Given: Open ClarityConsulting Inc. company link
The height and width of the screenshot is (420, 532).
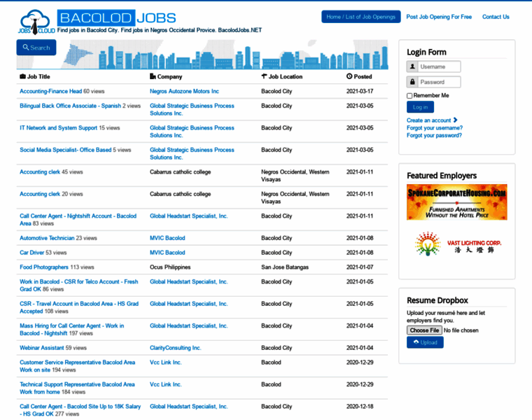Looking at the screenshot, I should click(176, 348).
